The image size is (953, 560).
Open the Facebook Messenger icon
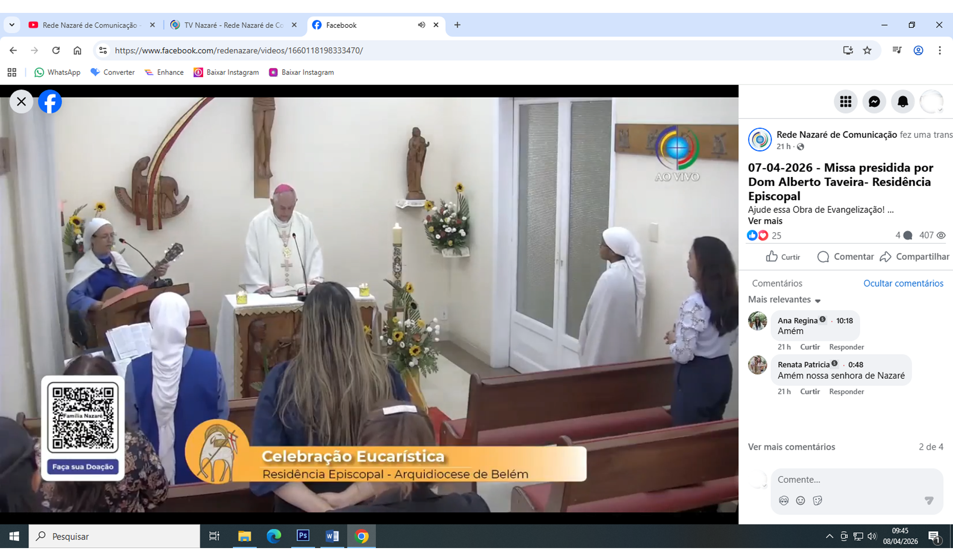click(x=874, y=102)
